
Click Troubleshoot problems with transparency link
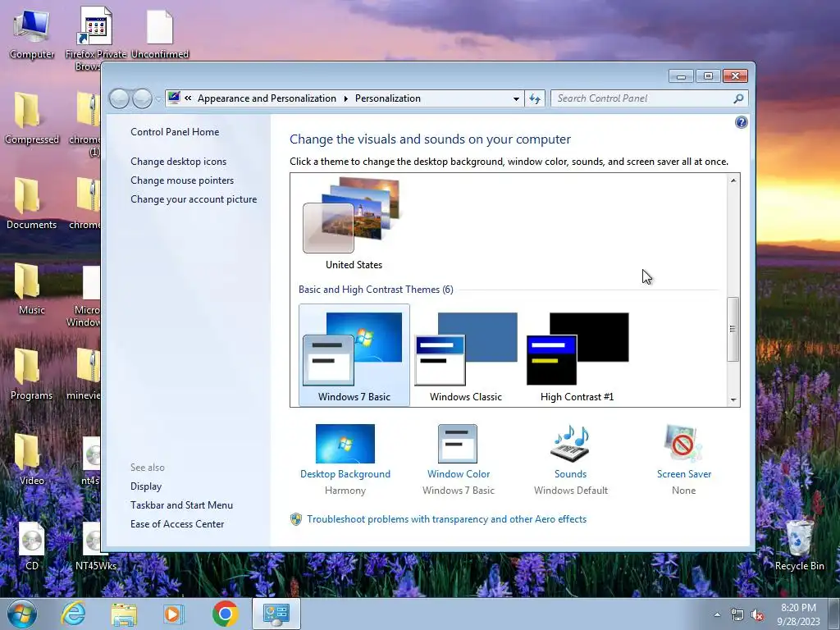446,519
